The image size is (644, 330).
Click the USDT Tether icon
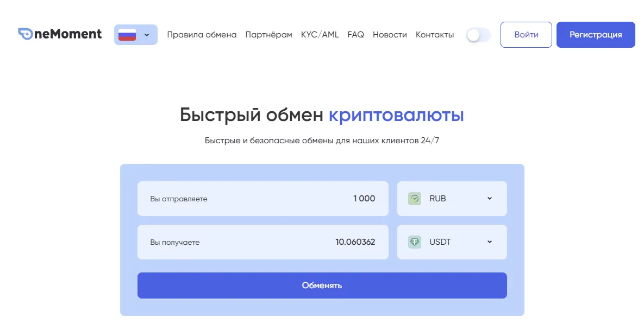415,242
